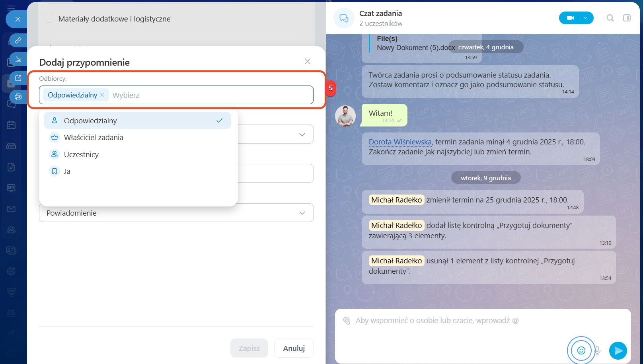
Task: Toggle the Odpowiedzialny option in the list
Action: click(x=137, y=121)
